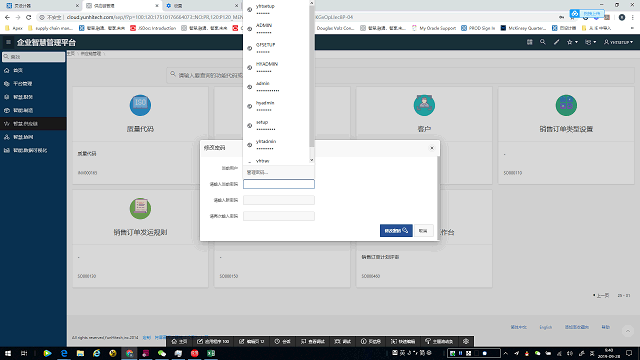Click the 客户 customer card icon

tap(424, 105)
